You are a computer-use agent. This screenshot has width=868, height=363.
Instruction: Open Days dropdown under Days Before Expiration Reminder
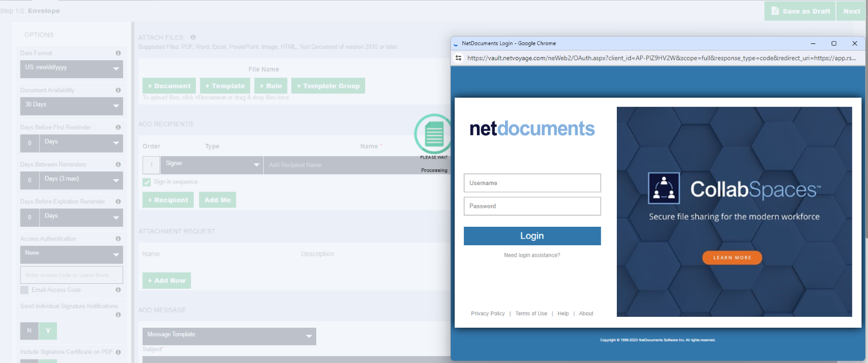pyautogui.click(x=81, y=218)
